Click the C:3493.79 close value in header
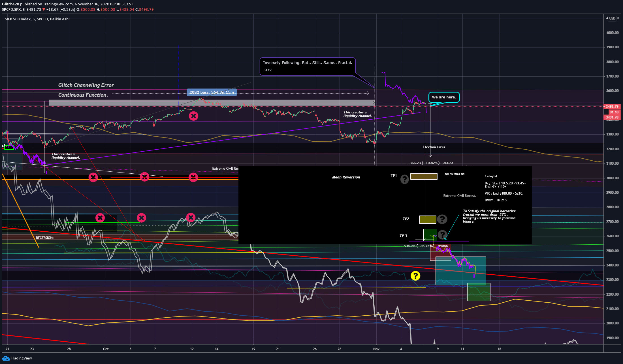This screenshot has height=364, width=623. [x=145, y=9]
